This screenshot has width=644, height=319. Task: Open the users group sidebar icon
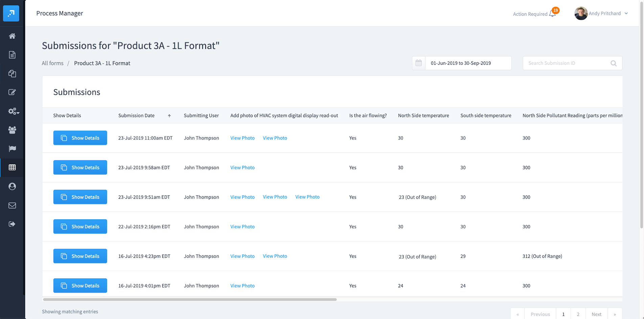coord(12,130)
